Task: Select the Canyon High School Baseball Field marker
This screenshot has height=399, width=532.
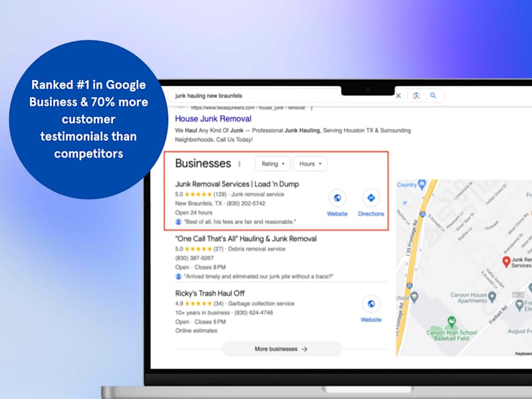Action: pos(452,321)
